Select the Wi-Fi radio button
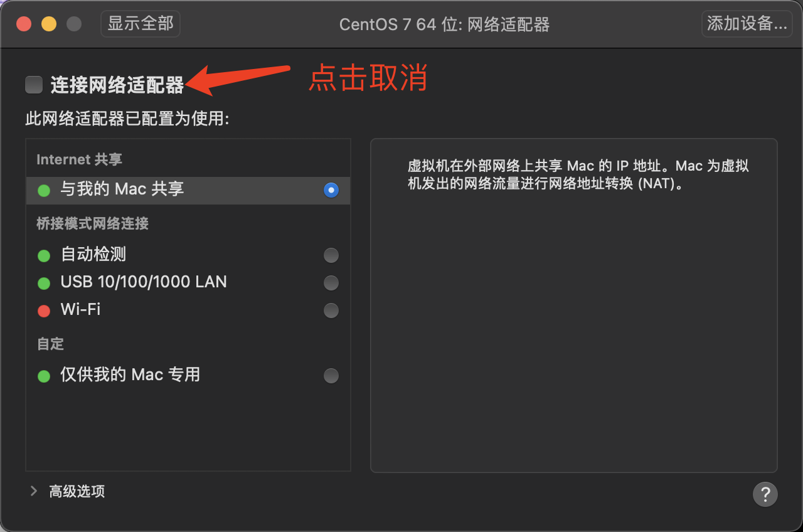The height and width of the screenshot is (532, 803). pos(331,311)
